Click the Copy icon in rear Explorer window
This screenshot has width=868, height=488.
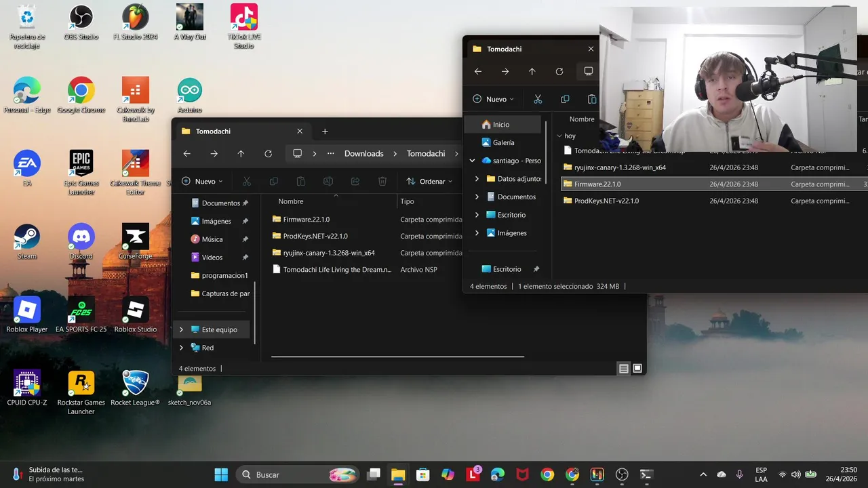(x=565, y=99)
